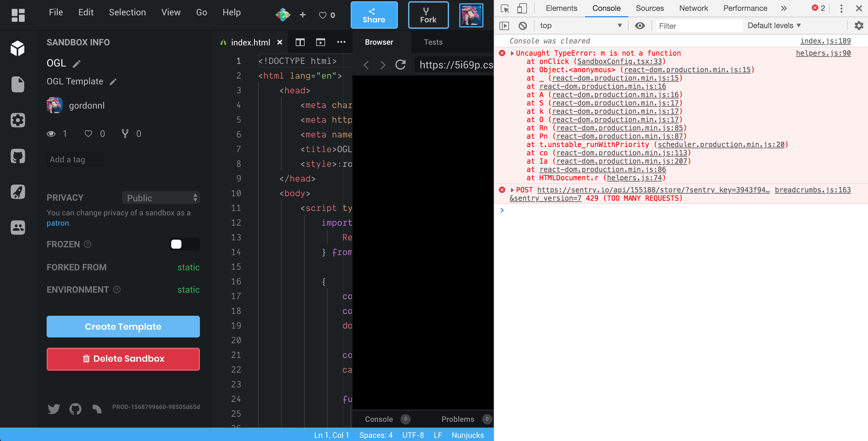Select the Sandbox Info cube icon
Image resolution: width=868 pixels, height=441 pixels.
pos(18,48)
